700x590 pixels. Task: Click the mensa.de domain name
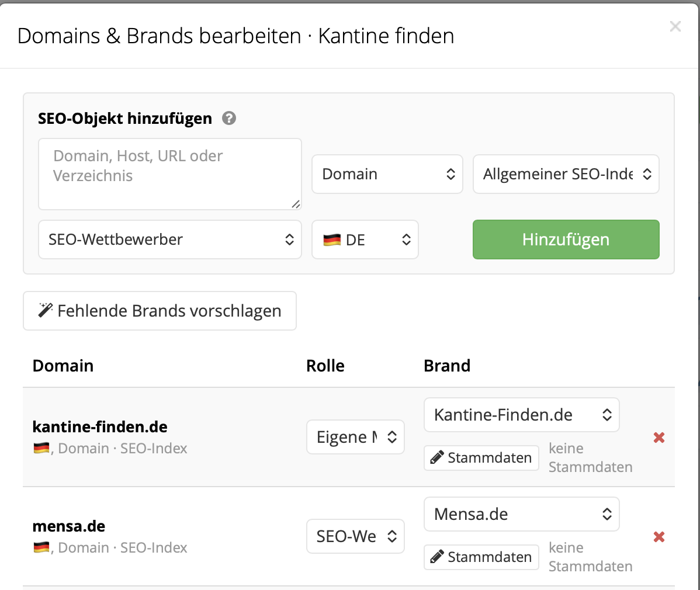coord(69,526)
